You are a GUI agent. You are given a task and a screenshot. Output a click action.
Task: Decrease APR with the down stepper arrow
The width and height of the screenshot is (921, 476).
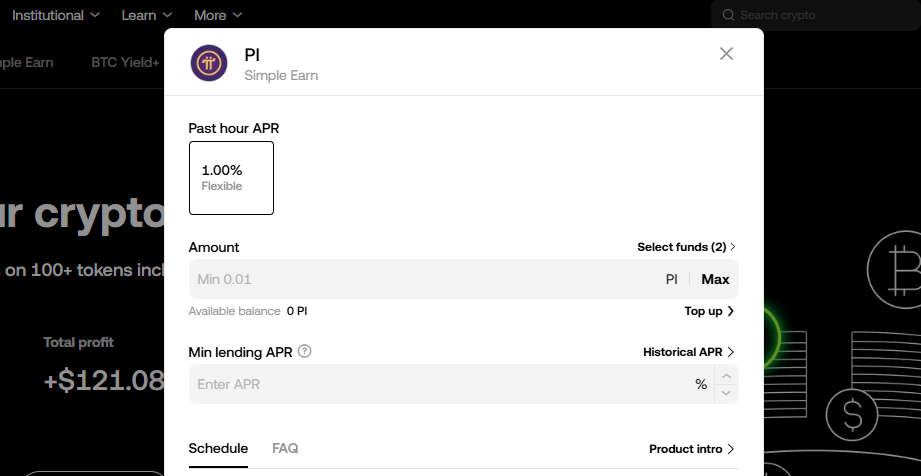coord(726,393)
